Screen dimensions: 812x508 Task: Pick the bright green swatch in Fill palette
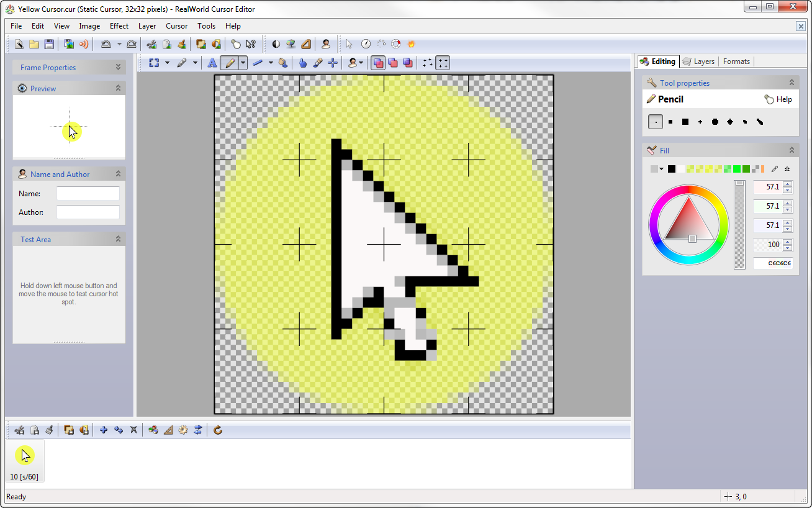click(x=737, y=169)
